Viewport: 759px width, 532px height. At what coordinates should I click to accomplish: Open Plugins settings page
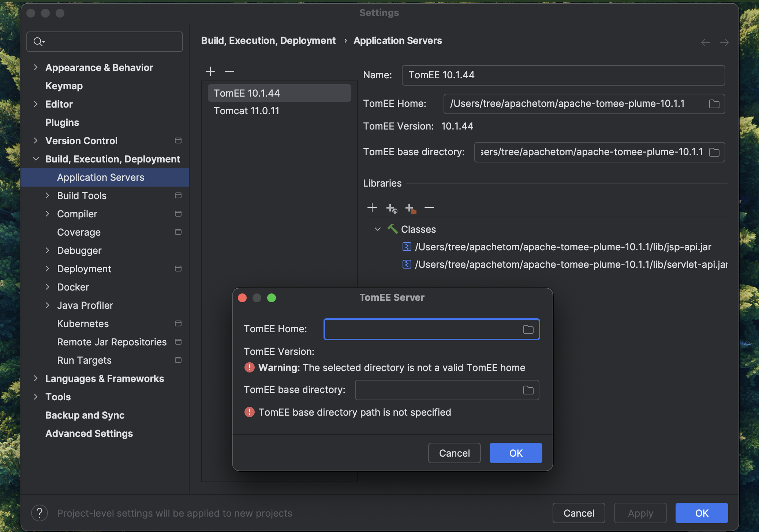point(62,122)
